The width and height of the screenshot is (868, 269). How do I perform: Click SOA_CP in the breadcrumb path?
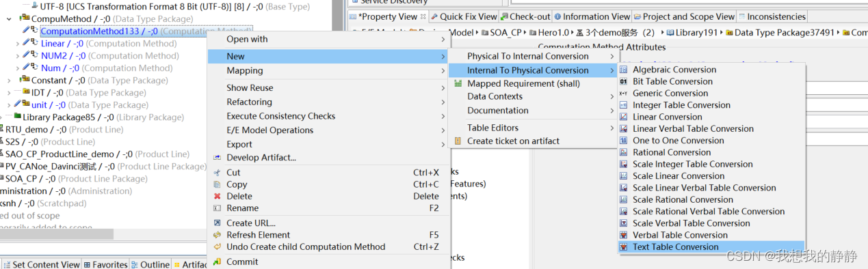point(505,33)
